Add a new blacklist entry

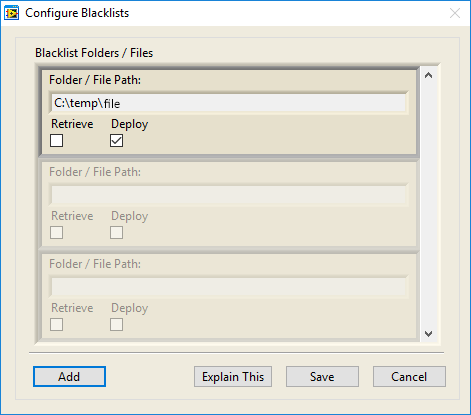click(x=69, y=377)
